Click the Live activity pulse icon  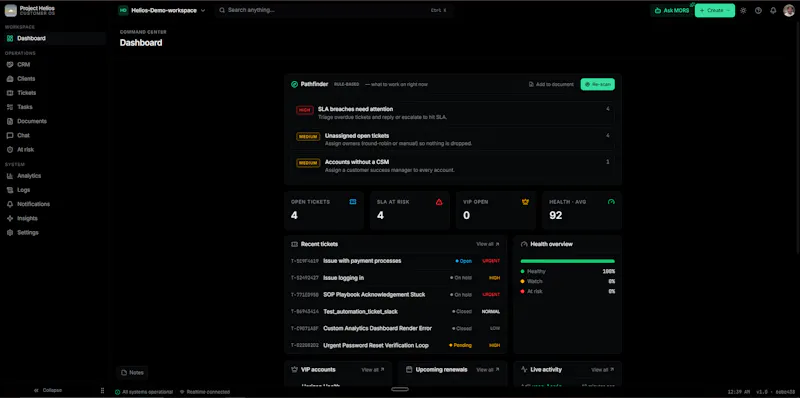click(x=524, y=369)
